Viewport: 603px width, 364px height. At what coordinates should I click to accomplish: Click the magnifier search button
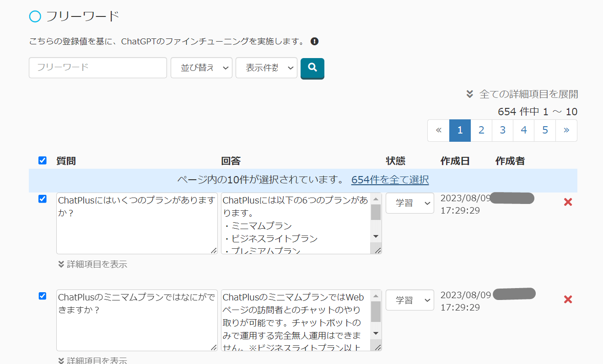tap(312, 68)
